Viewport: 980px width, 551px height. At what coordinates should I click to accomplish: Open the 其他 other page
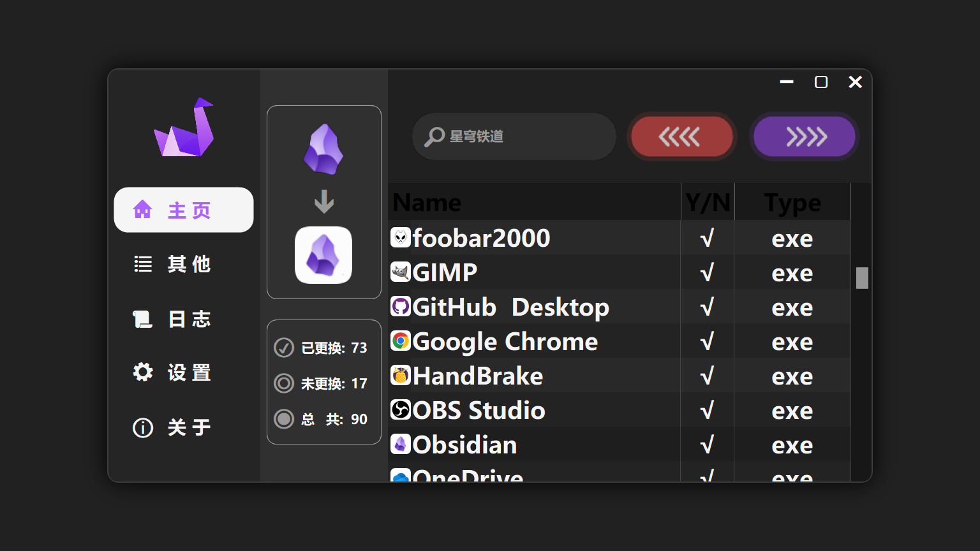pyautogui.click(x=184, y=264)
